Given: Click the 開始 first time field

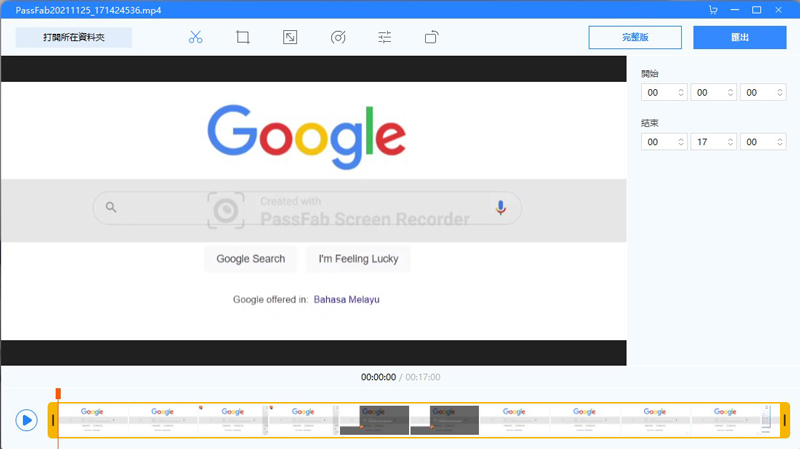Looking at the screenshot, I should [660, 92].
